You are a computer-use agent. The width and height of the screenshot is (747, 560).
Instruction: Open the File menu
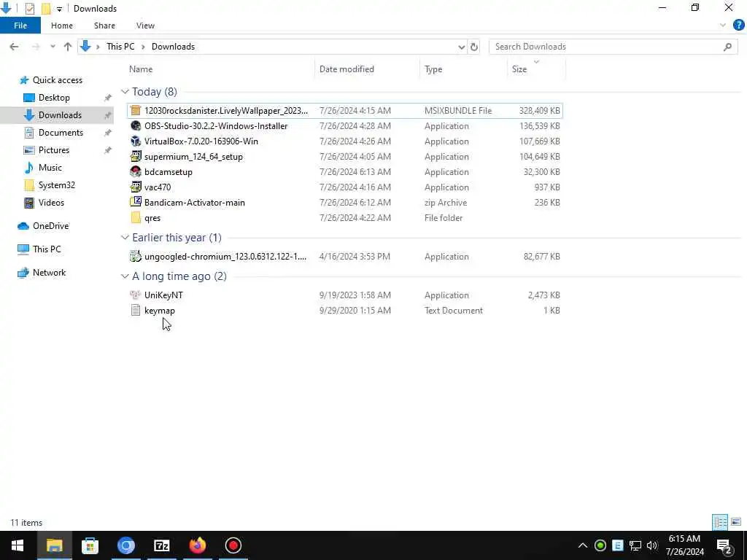(x=20, y=26)
